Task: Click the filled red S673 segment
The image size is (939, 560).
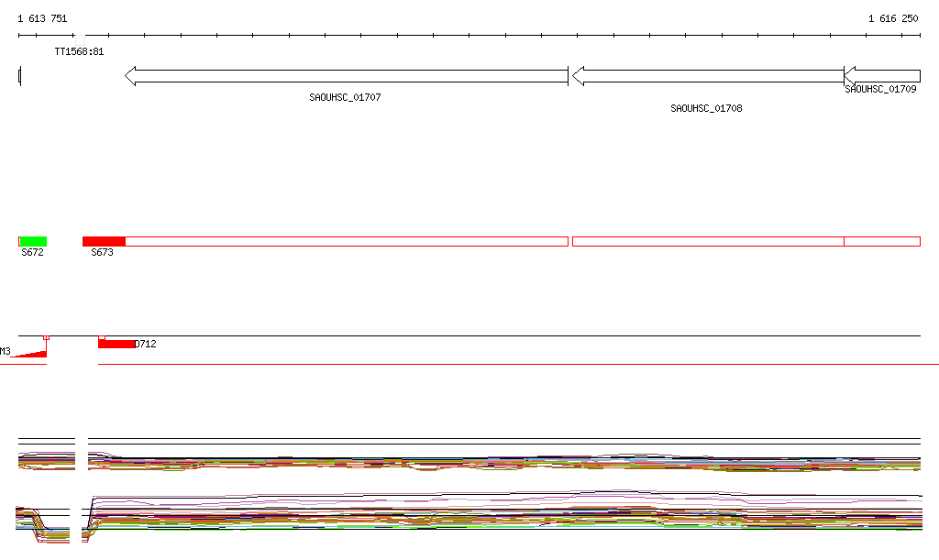Action: pyautogui.click(x=105, y=242)
